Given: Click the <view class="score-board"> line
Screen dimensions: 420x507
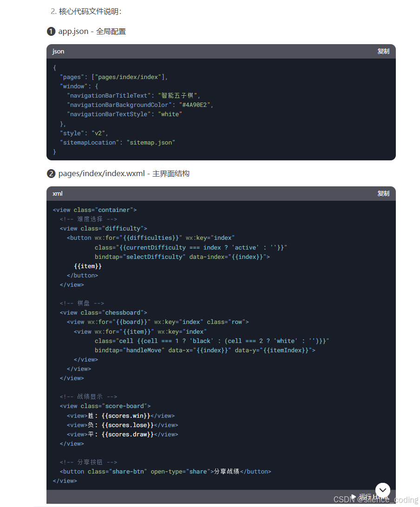Looking at the screenshot, I should [105, 406].
